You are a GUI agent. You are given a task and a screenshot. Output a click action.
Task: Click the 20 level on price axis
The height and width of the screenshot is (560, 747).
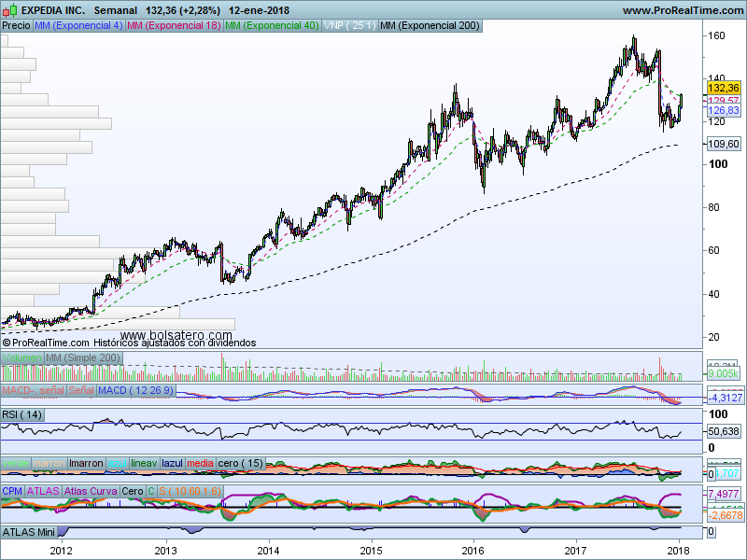713,337
